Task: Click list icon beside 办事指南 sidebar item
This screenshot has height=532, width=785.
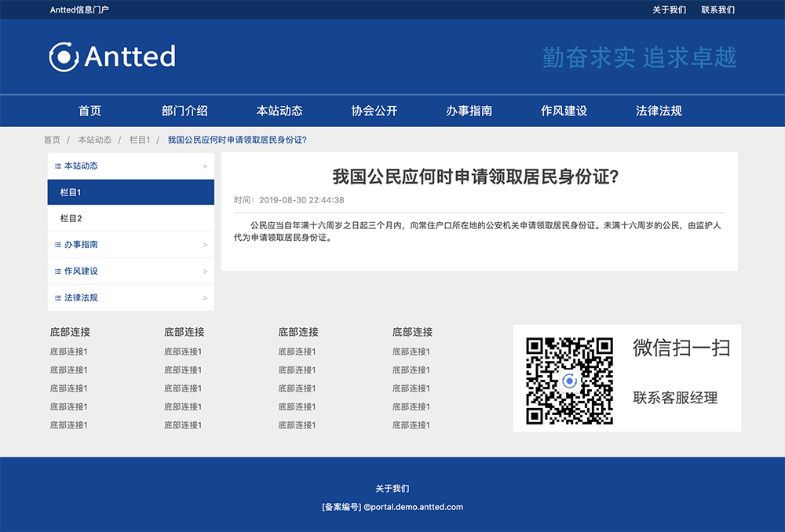Action: coord(57,245)
